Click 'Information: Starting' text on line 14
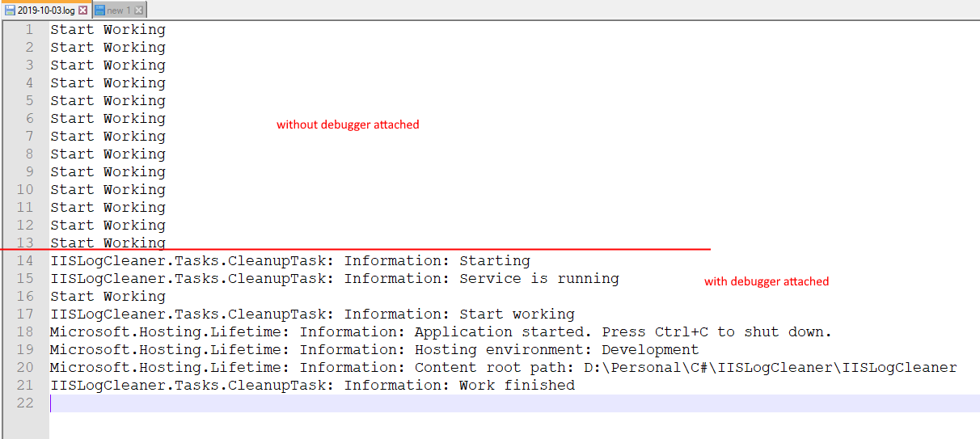Viewport: 980px width, 439px height. (437, 261)
